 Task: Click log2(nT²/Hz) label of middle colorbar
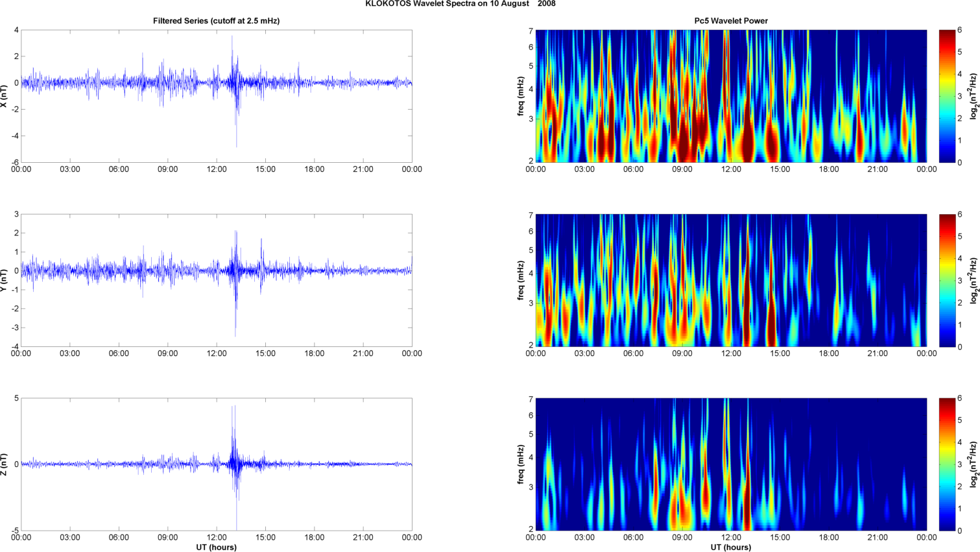974,280
